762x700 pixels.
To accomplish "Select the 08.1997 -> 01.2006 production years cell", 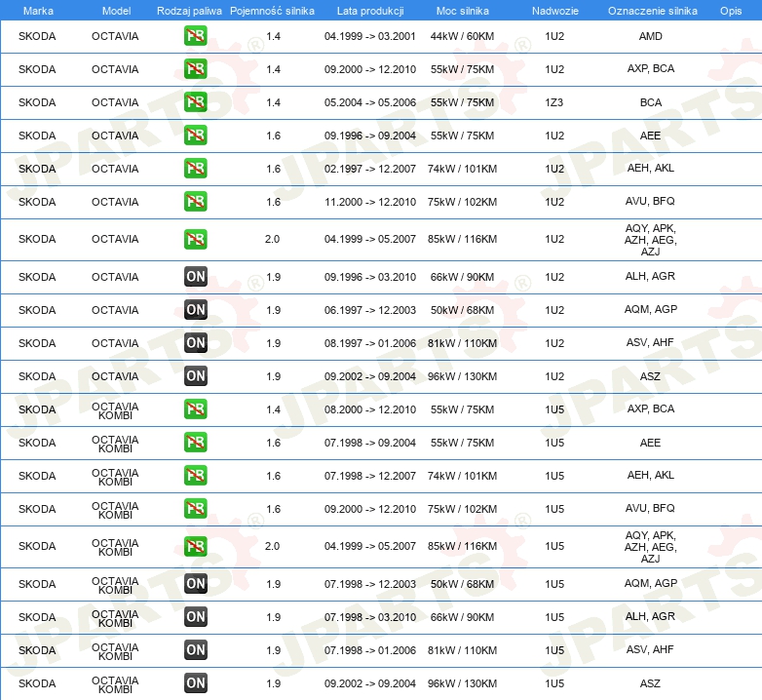I will (370, 343).
